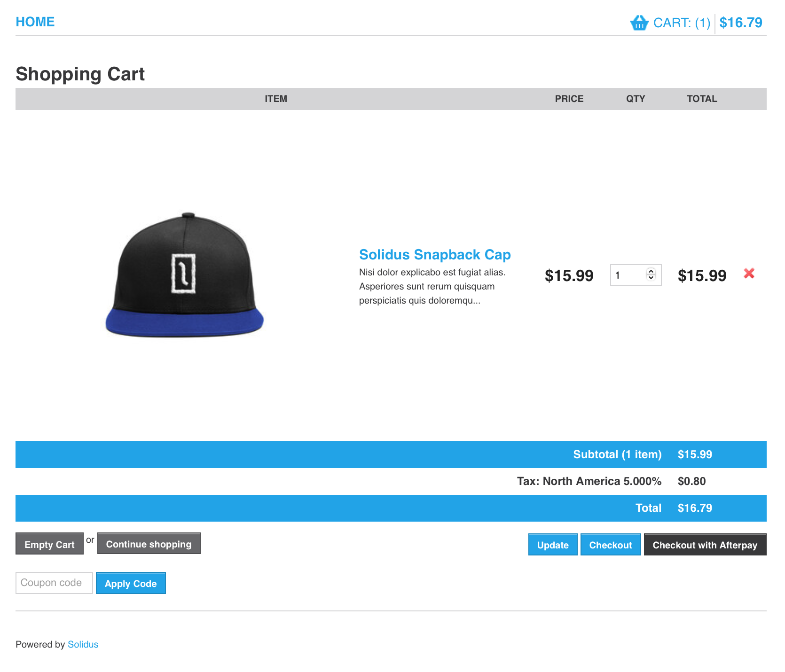The height and width of the screenshot is (672, 785).
Task: Click the Subtotal (1 item) row label
Action: [x=617, y=454]
